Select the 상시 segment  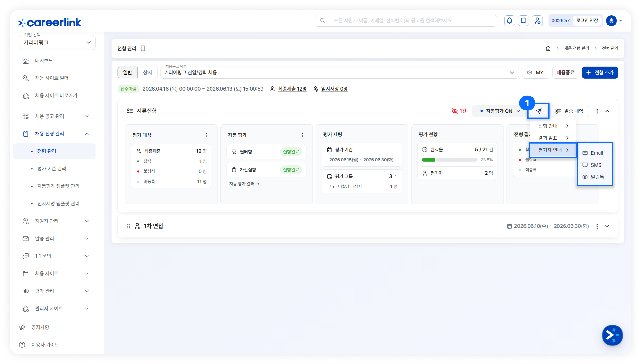click(147, 73)
